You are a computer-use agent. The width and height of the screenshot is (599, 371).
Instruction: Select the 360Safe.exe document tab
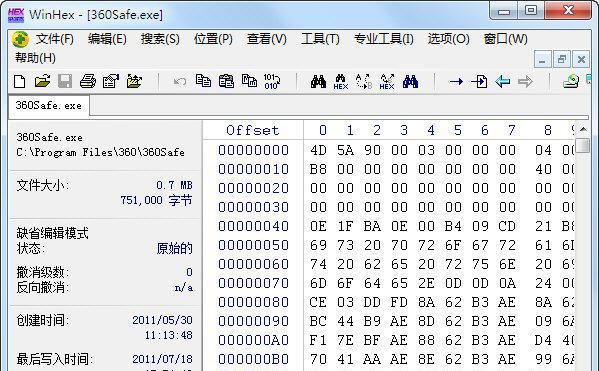pyautogui.click(x=49, y=105)
